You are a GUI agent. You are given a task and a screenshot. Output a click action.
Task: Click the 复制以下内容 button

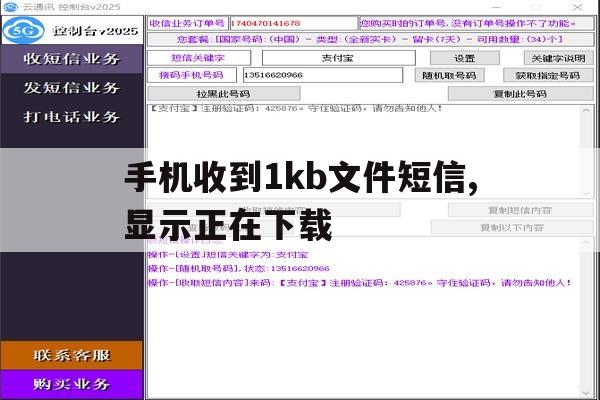tap(512, 227)
